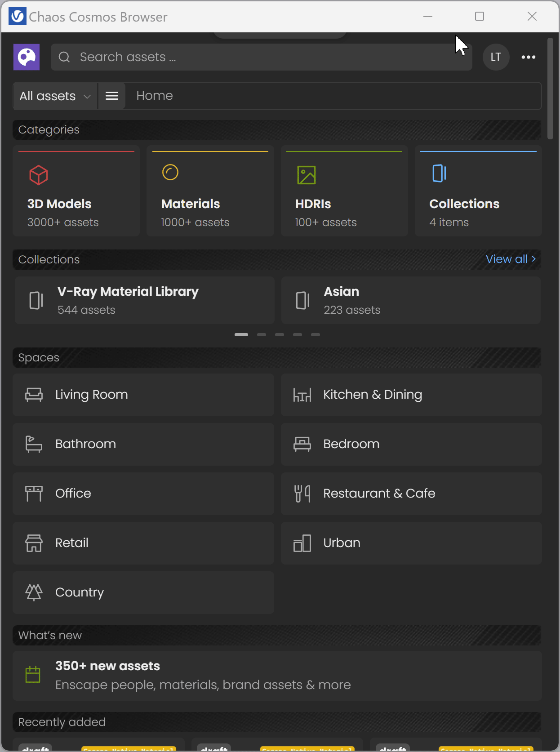Click the Cosmos palette logo icon
The image size is (560, 752).
point(27,57)
